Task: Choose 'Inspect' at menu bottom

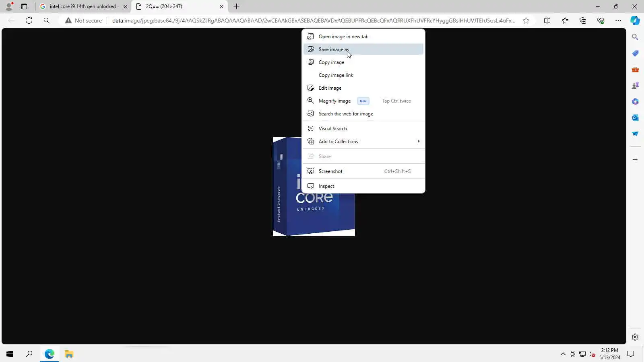Action: [363, 186]
